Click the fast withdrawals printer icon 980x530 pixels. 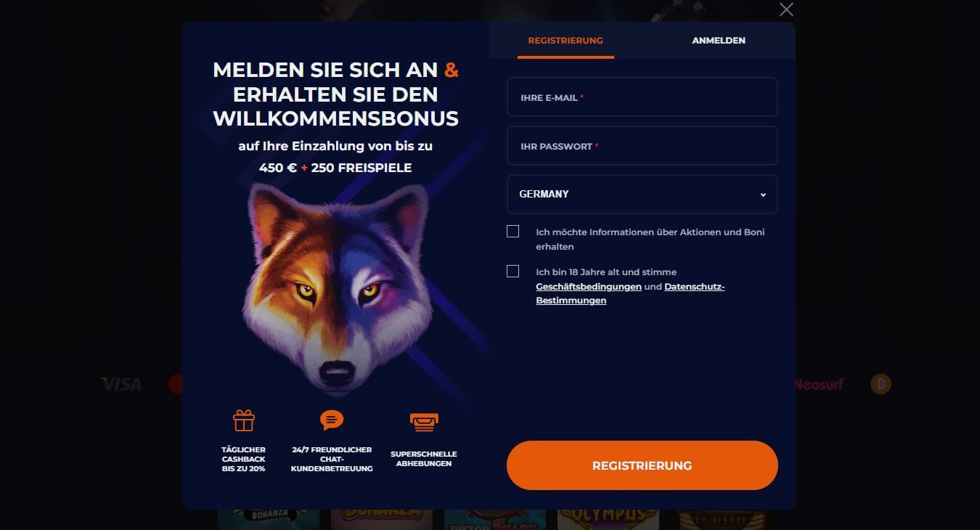click(424, 421)
